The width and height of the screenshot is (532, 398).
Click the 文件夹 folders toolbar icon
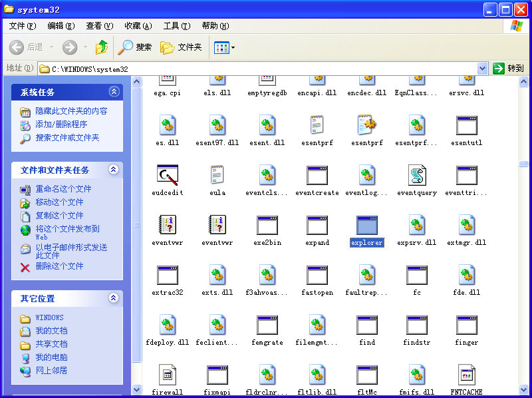pos(180,47)
